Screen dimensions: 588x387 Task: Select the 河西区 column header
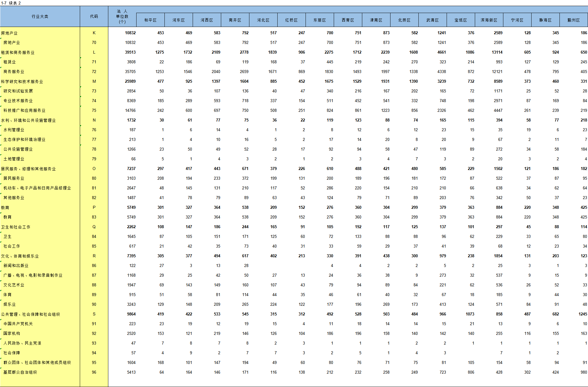[x=207, y=20]
